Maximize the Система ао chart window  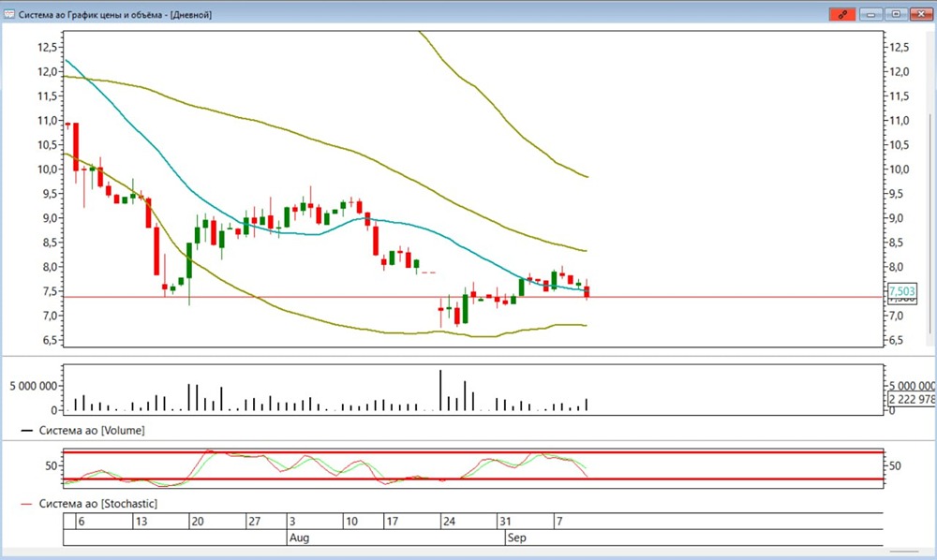click(896, 14)
